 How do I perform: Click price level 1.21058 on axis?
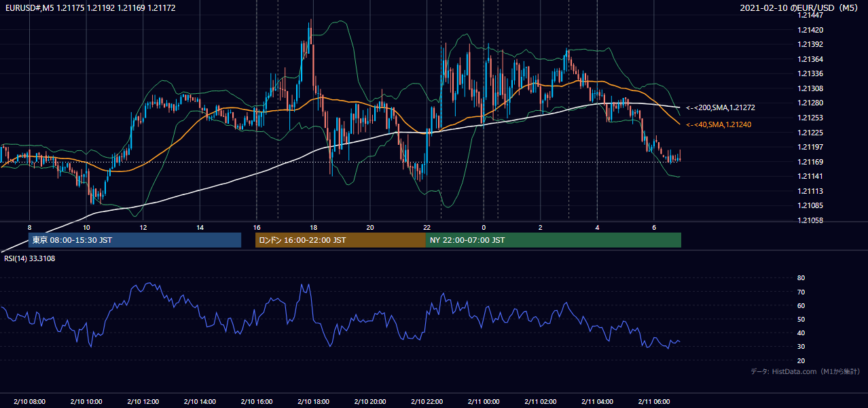[x=811, y=220]
